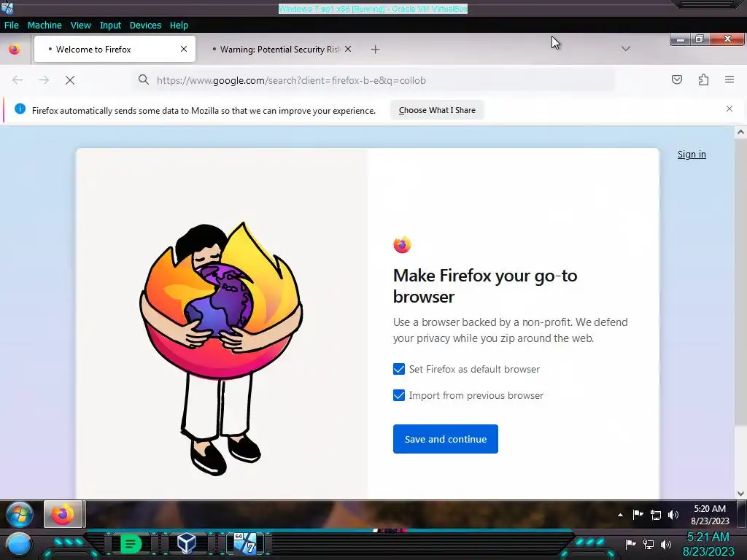
Task: Open Firefox hamburger application menu
Action: (x=729, y=79)
